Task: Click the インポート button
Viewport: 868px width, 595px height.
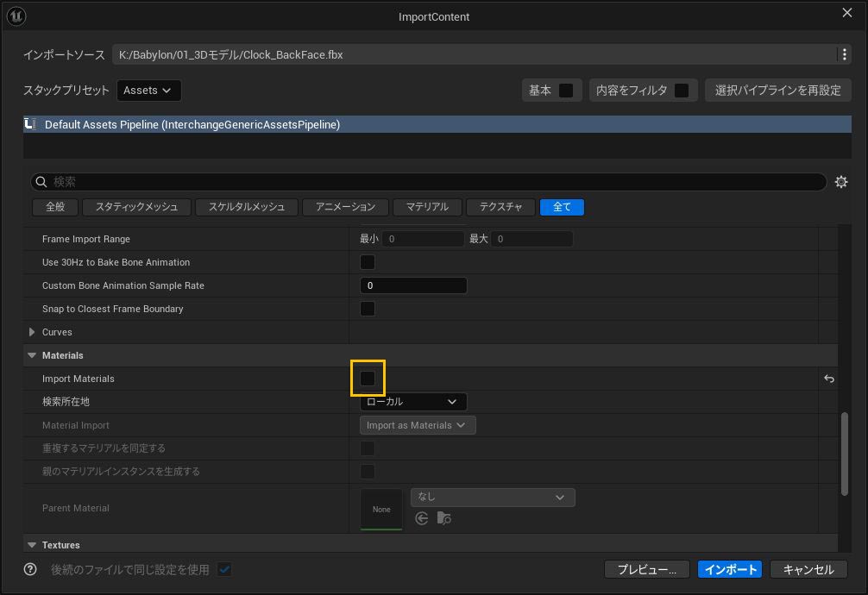Action: [731, 569]
